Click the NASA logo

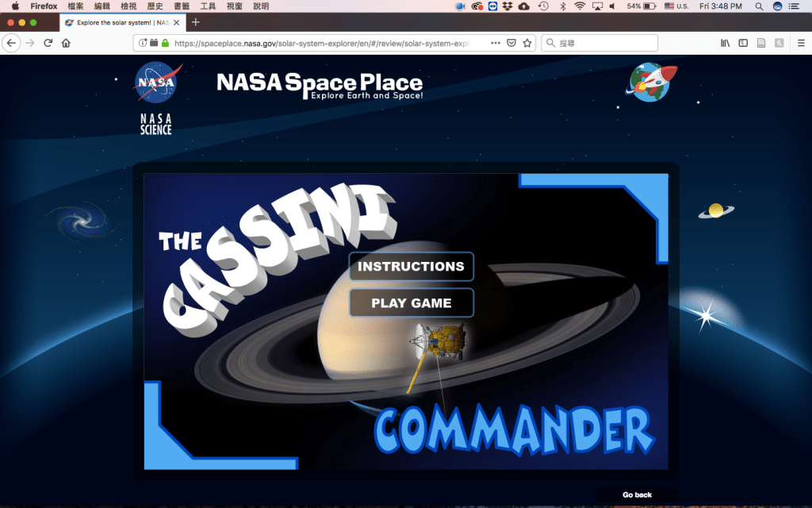tap(157, 83)
